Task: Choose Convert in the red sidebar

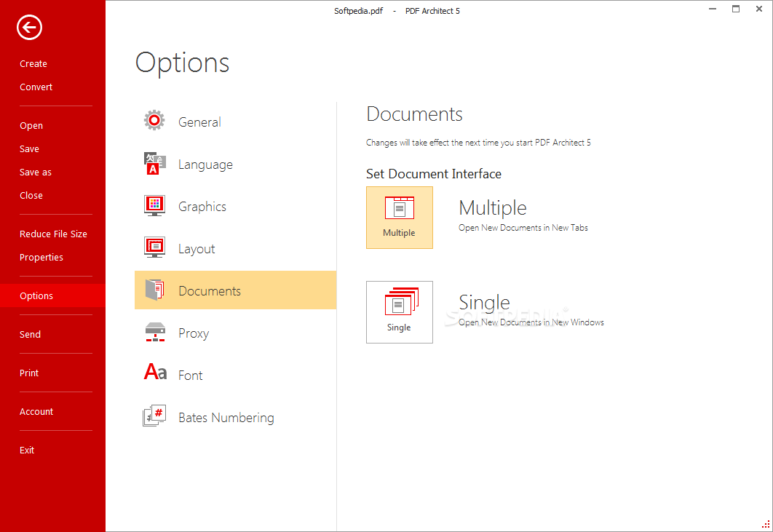Action: click(36, 87)
